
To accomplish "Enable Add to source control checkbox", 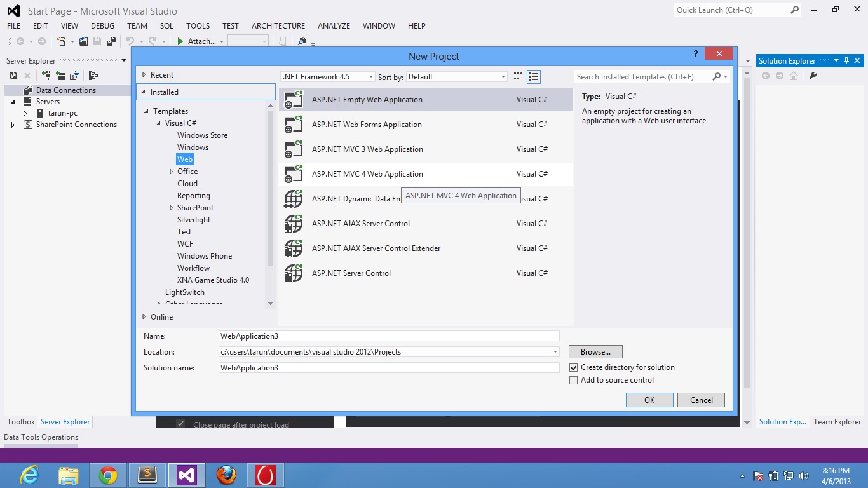I will tap(574, 380).
